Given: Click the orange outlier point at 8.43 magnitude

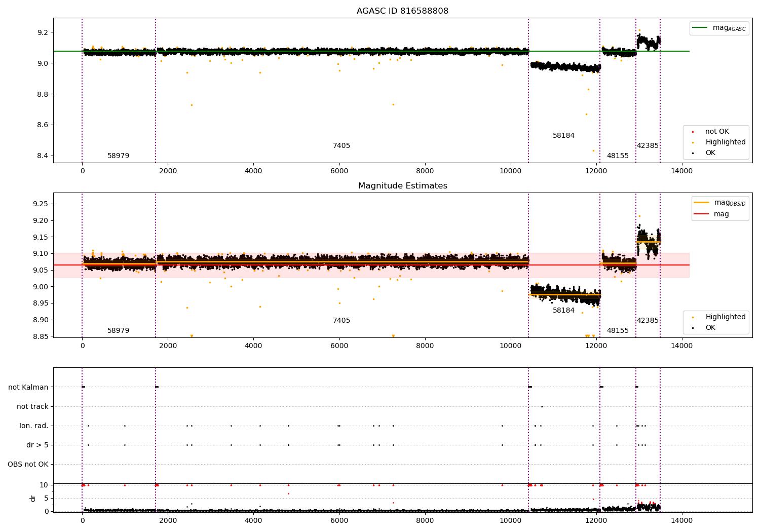Looking at the screenshot, I should 593,150.
